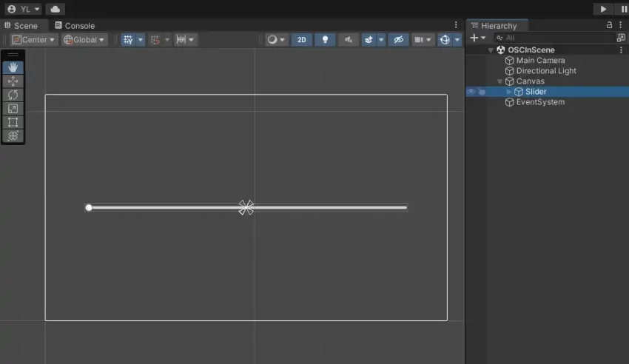629x364 pixels.
Task: Select the Rotate tool
Action: click(x=13, y=95)
